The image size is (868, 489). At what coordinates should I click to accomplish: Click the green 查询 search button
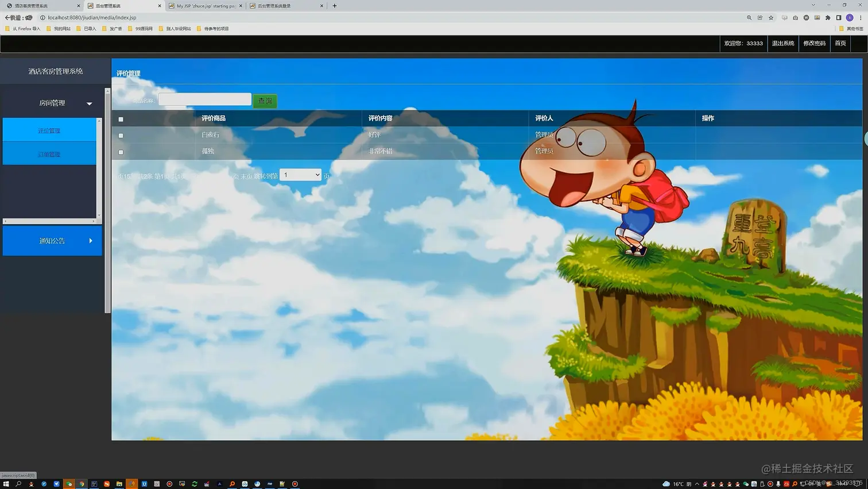click(265, 101)
